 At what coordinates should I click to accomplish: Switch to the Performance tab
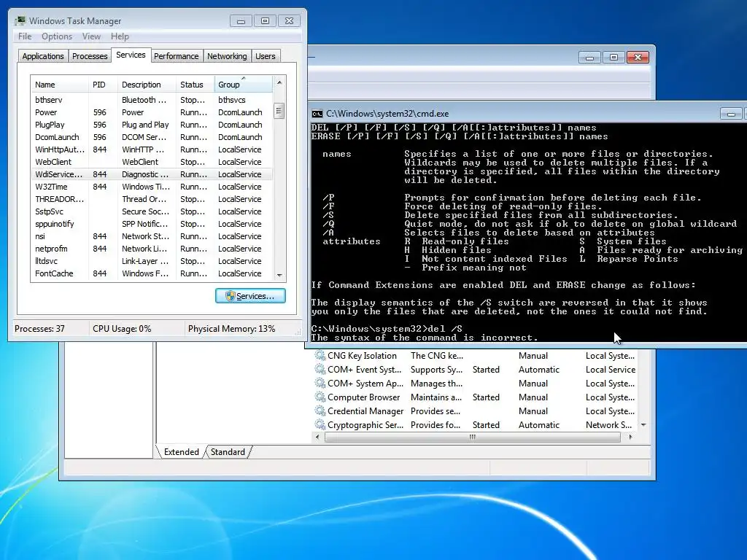177,56
